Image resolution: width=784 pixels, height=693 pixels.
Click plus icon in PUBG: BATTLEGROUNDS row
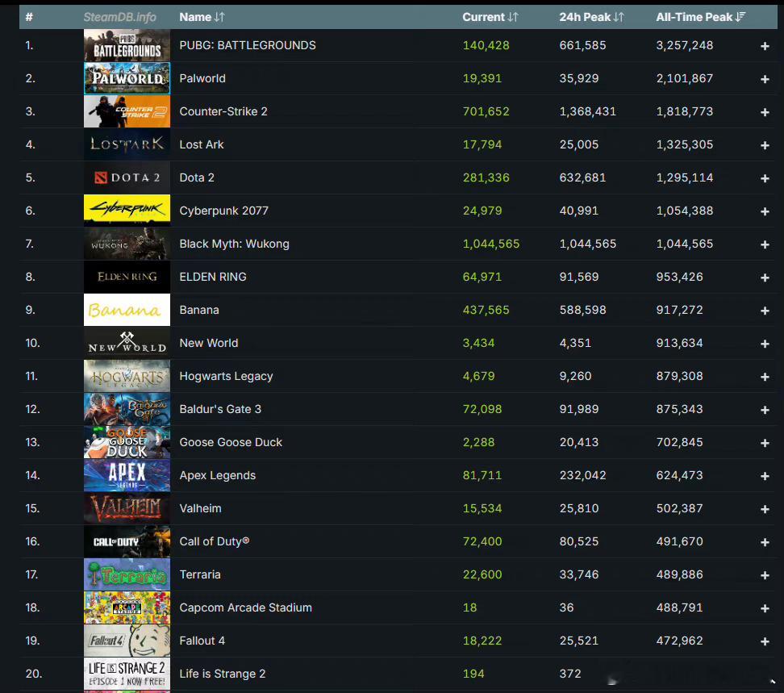[x=765, y=46]
